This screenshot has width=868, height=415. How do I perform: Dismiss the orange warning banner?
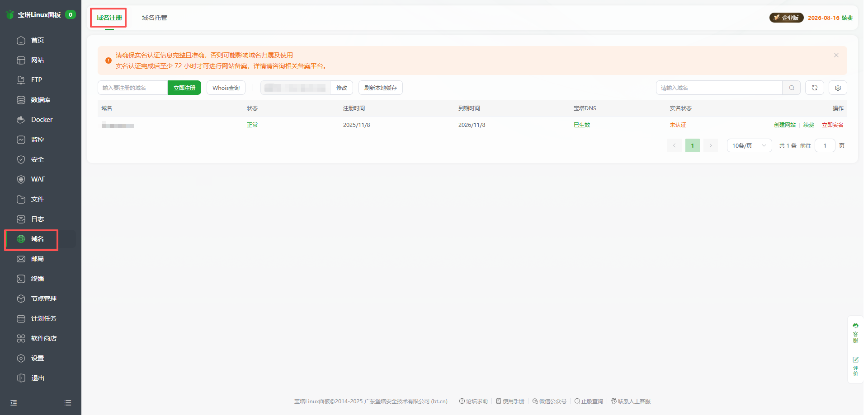coord(836,55)
